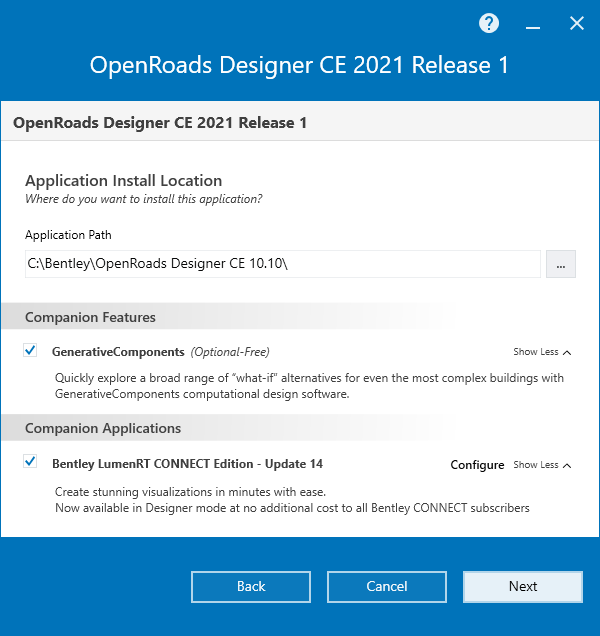Image resolution: width=600 pixels, height=636 pixels.
Task: Click the Companion Applications section header
Action: (x=103, y=428)
